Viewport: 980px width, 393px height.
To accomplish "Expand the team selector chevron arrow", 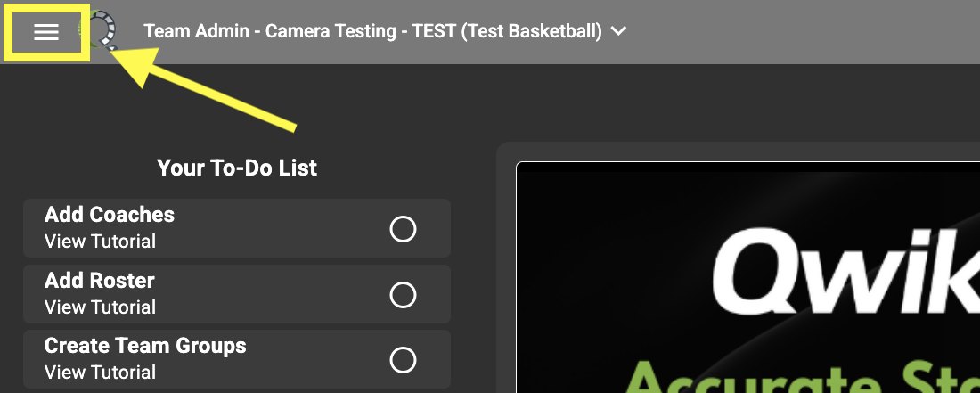I will point(619,32).
